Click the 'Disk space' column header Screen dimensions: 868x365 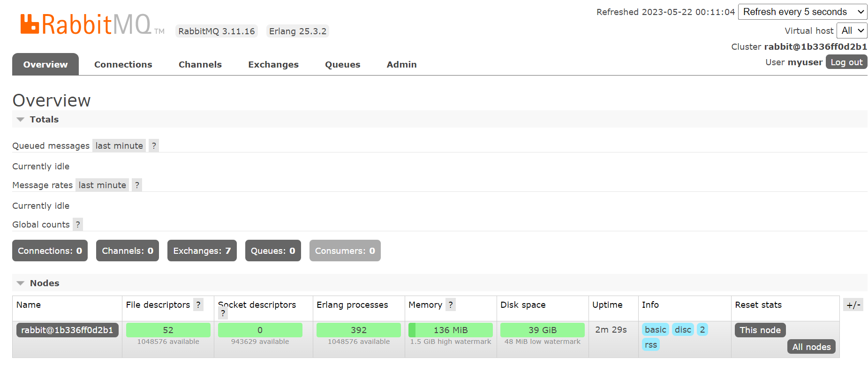(523, 305)
